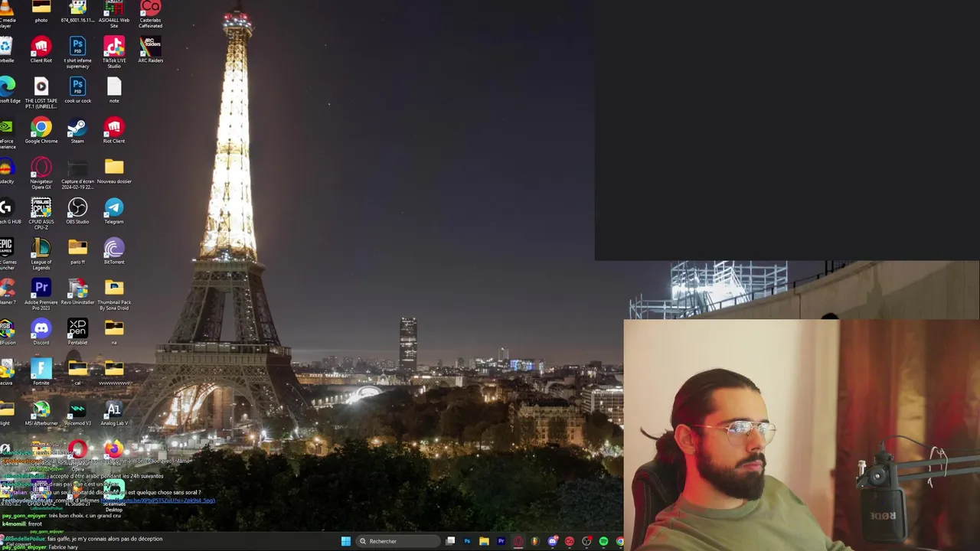This screenshot has width=980, height=551.
Task: Launch Telegram from the desktop
Action: click(x=114, y=211)
